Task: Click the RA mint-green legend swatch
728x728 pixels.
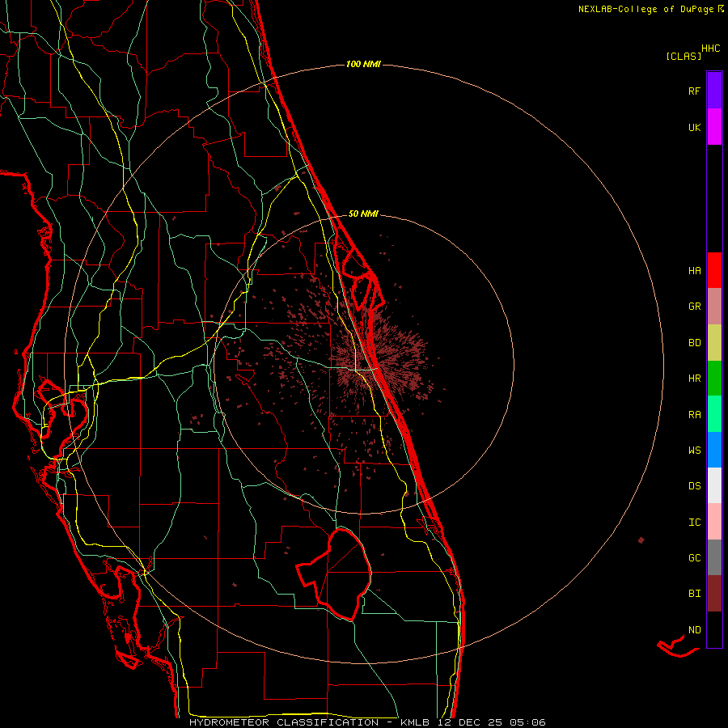Action: click(x=714, y=414)
